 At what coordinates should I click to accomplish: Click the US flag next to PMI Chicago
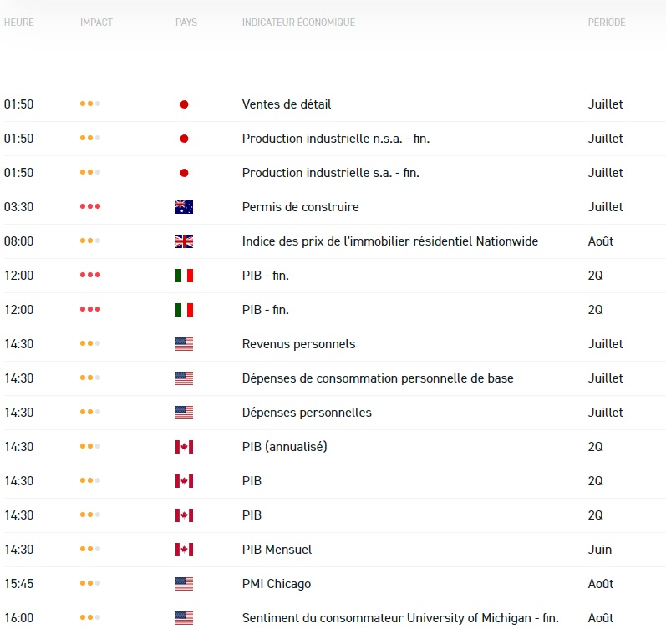(x=184, y=584)
